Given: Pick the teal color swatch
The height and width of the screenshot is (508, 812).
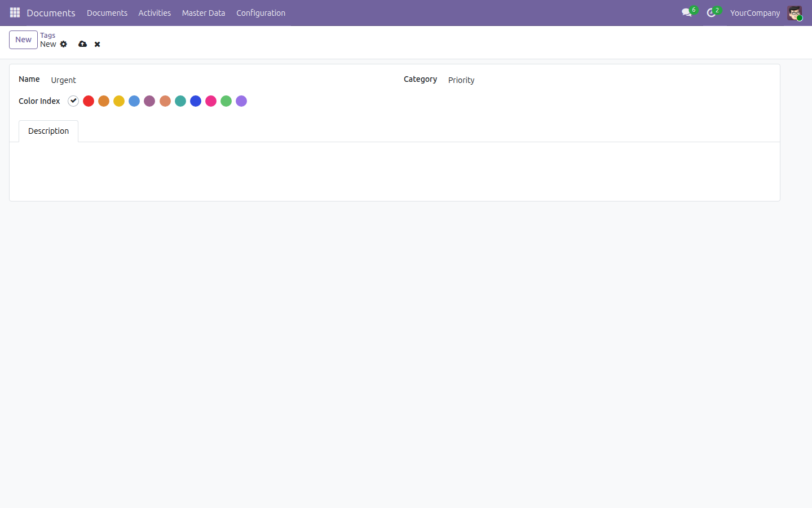Looking at the screenshot, I should [180, 101].
